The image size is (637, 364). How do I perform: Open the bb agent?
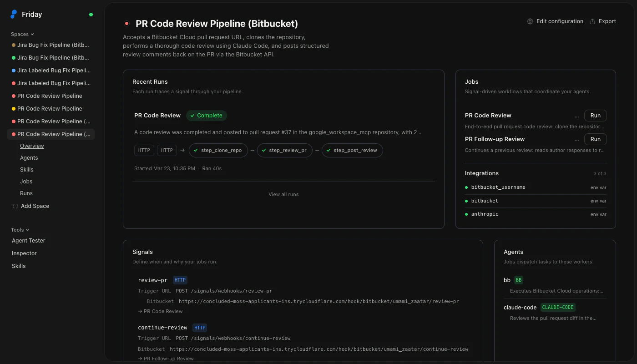click(507, 280)
